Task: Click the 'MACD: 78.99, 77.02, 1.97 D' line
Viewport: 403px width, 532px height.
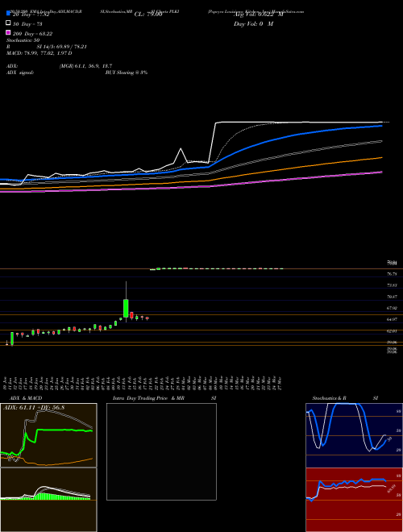Action: pyautogui.click(x=39, y=53)
